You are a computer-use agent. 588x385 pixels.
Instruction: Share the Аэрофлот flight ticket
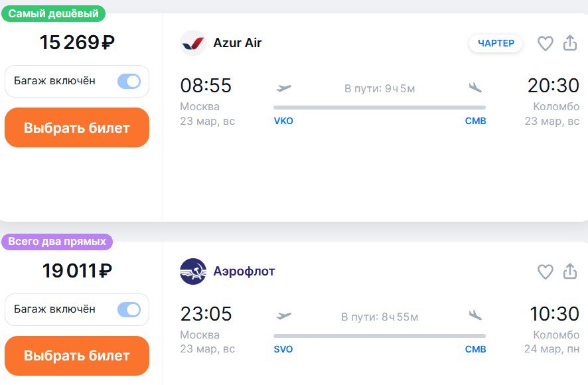pos(570,271)
